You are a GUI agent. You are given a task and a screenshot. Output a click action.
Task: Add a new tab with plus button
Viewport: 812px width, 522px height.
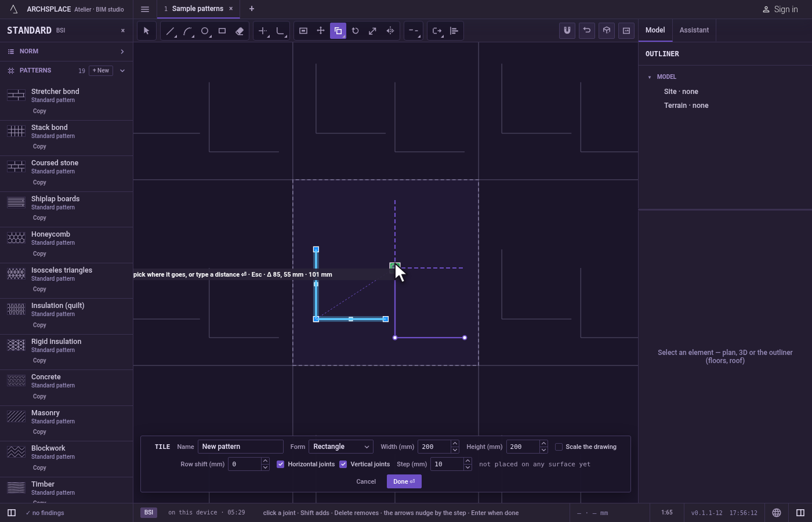[252, 9]
